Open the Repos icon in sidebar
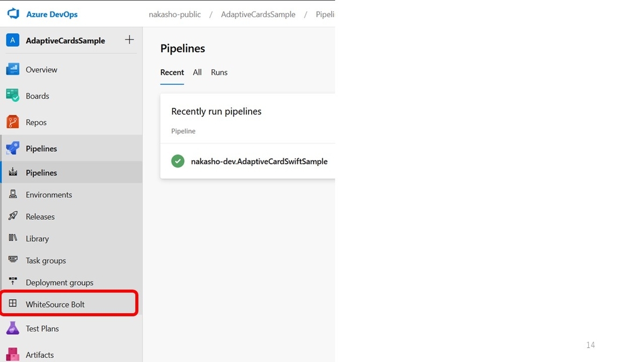Image resolution: width=644 pixels, height=362 pixels. [x=13, y=122]
